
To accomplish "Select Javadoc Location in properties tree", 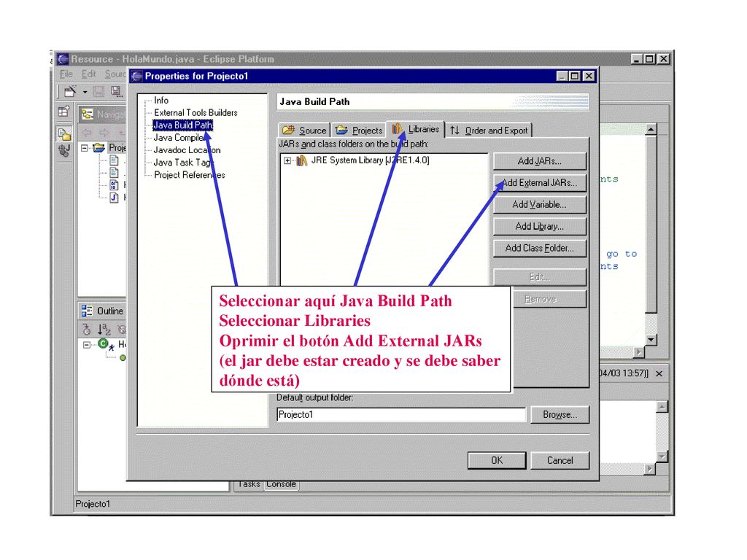I will (x=187, y=150).
